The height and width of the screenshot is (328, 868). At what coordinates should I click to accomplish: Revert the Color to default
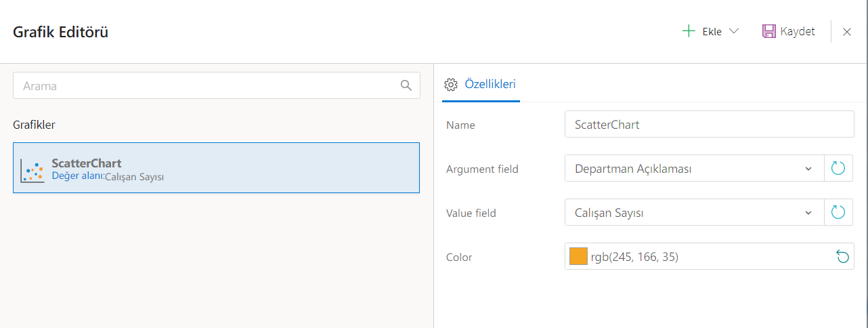[842, 257]
